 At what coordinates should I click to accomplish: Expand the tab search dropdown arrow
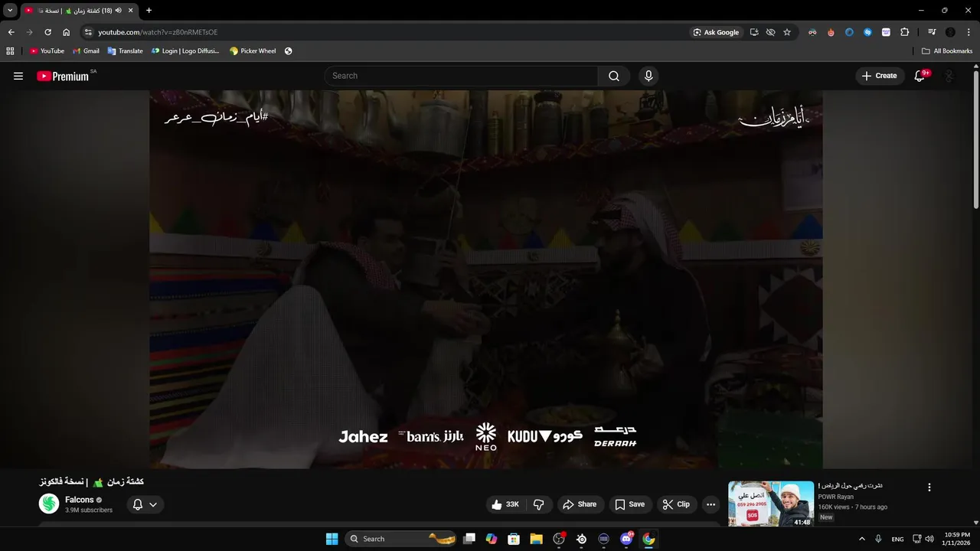[x=10, y=10]
